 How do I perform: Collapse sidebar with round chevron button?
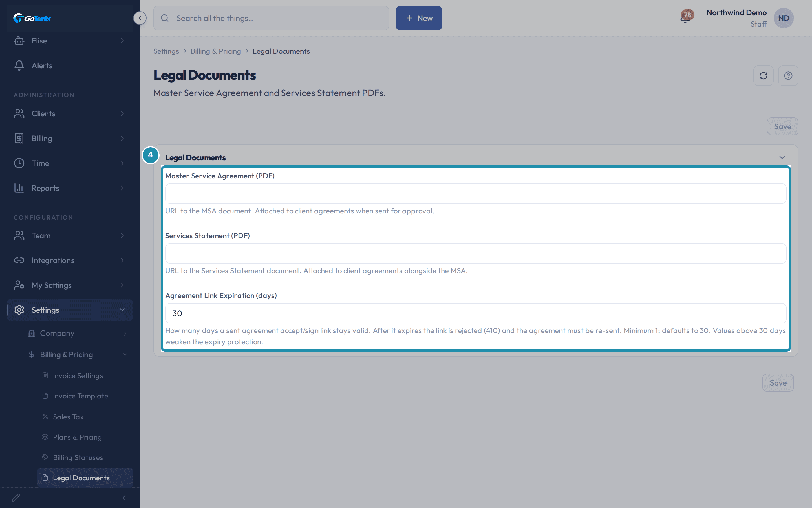pyautogui.click(x=140, y=18)
